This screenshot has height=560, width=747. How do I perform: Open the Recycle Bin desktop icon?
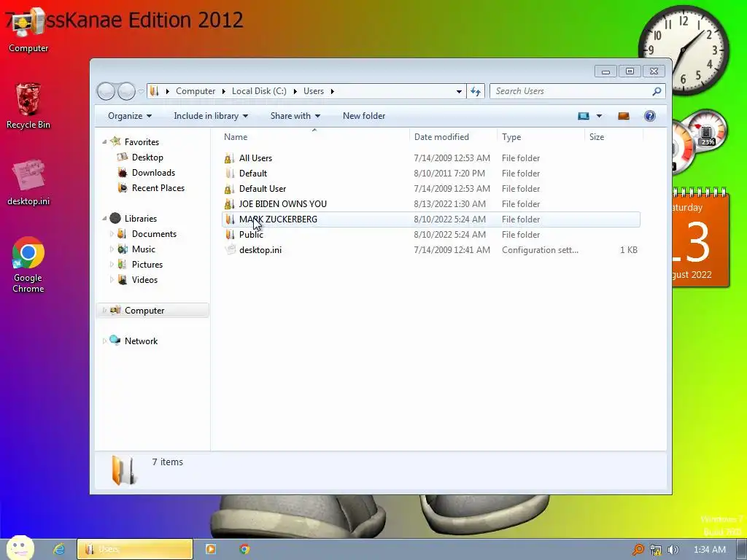(x=28, y=106)
